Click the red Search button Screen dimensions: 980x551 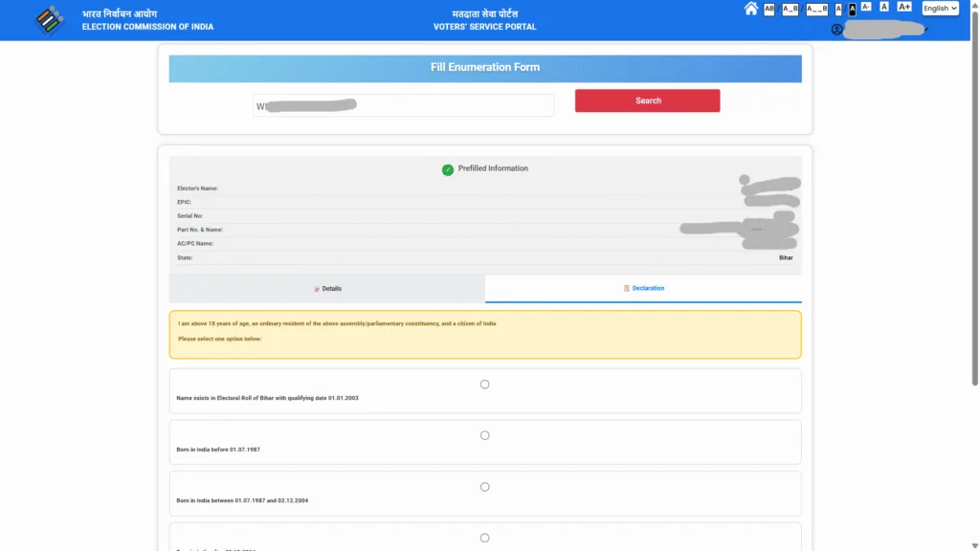648,100
